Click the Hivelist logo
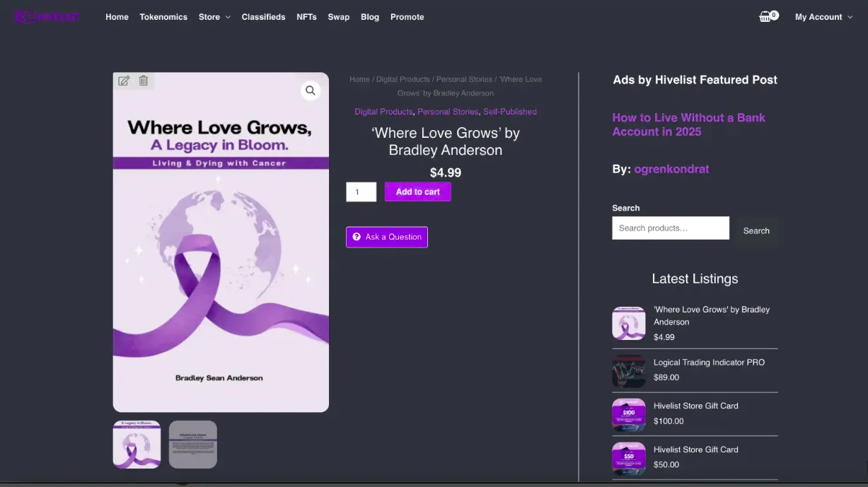 [48, 17]
